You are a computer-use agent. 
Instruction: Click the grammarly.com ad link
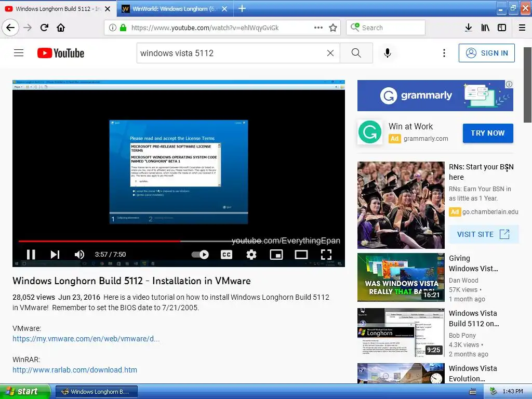(425, 138)
